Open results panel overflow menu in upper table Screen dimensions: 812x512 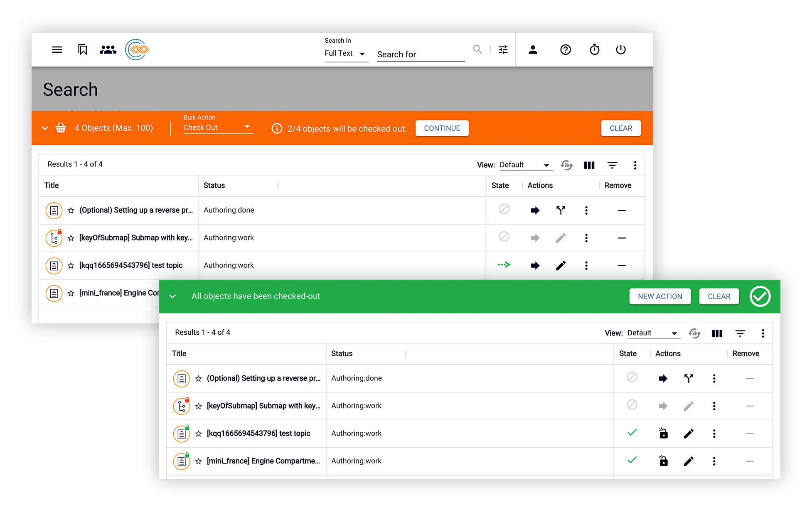click(635, 165)
